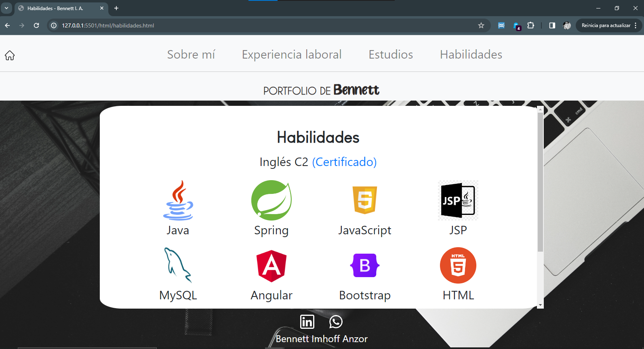Reload the current page
The width and height of the screenshot is (644, 349).
[36, 25]
